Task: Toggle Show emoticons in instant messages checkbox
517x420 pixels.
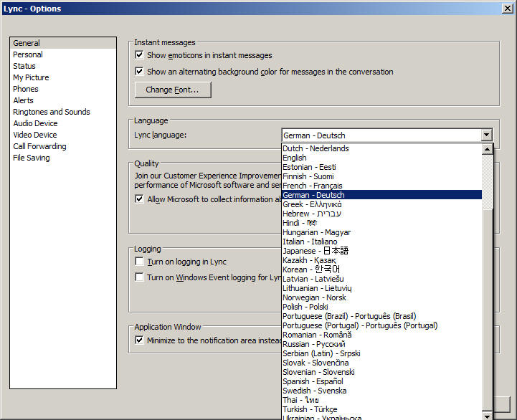Action: tap(140, 54)
